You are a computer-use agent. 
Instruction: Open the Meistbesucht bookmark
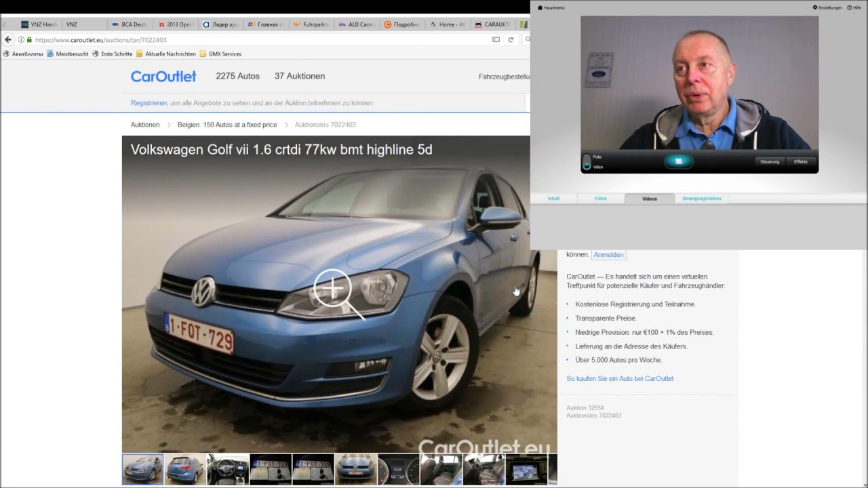coord(68,54)
